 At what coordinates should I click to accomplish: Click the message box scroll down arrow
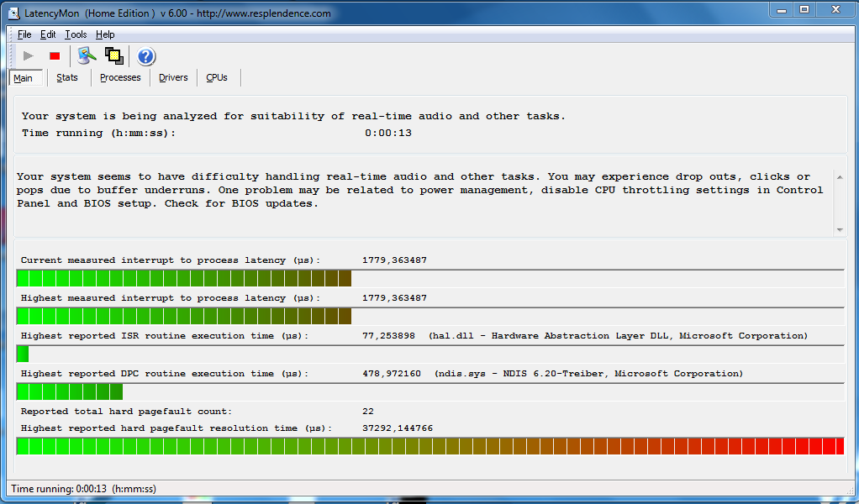coord(840,230)
